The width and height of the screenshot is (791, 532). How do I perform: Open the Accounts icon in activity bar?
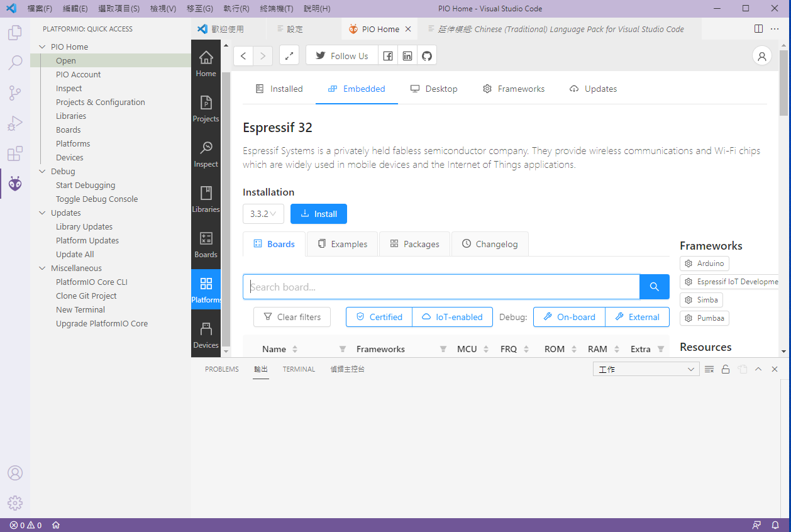pyautogui.click(x=15, y=473)
